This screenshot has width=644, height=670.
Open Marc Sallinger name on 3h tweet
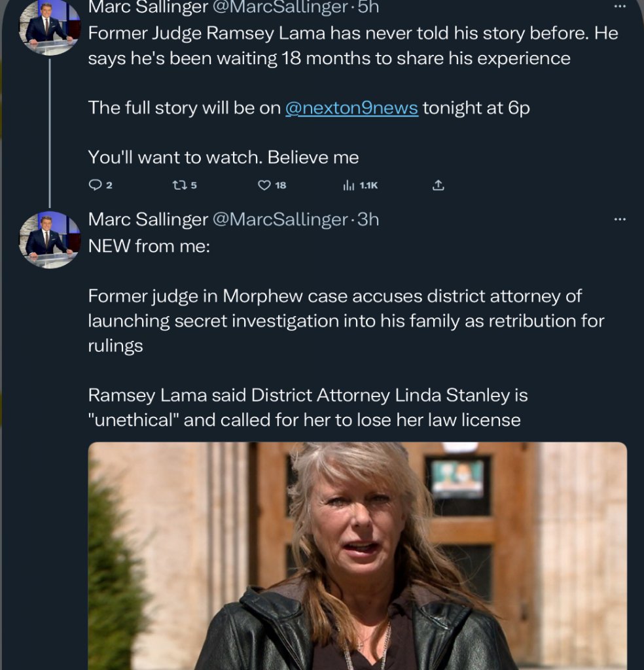147,219
